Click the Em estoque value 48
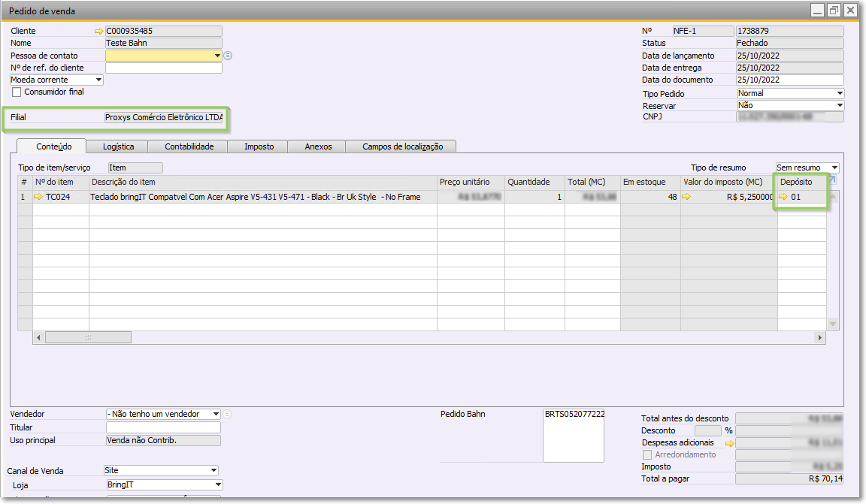The image size is (866, 504). point(650,197)
